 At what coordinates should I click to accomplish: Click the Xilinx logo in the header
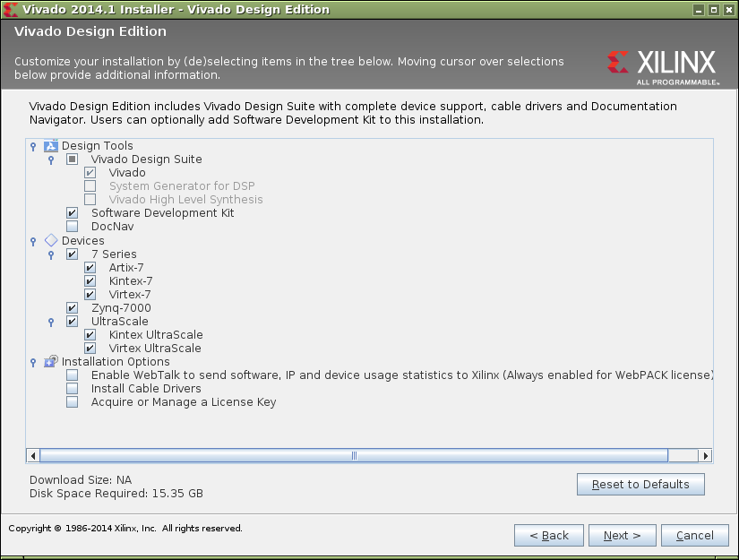click(663, 67)
